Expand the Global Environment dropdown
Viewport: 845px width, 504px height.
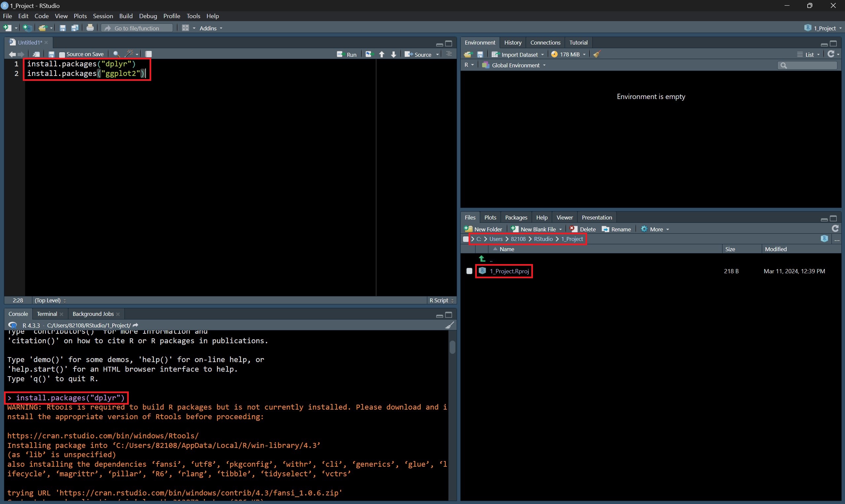tap(515, 65)
